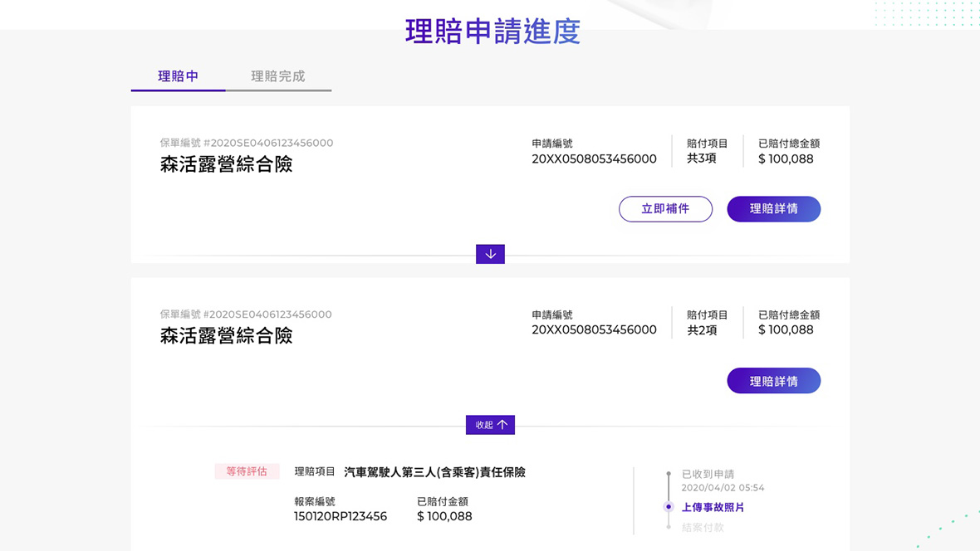Click the second card's 森活露營綜合險 title
The width and height of the screenshot is (980, 551).
pos(226,336)
